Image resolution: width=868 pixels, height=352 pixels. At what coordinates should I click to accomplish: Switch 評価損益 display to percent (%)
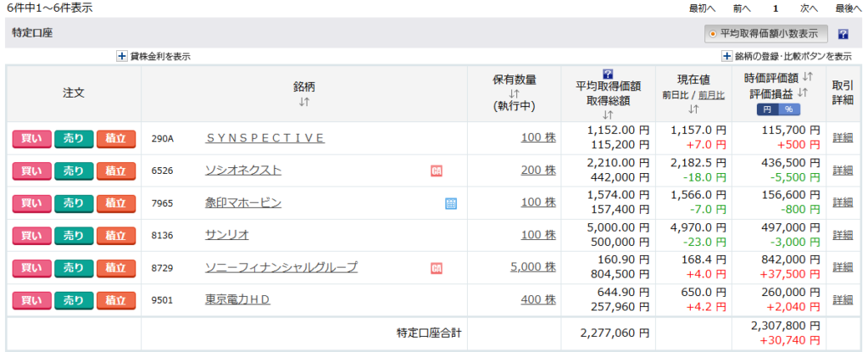coord(788,109)
